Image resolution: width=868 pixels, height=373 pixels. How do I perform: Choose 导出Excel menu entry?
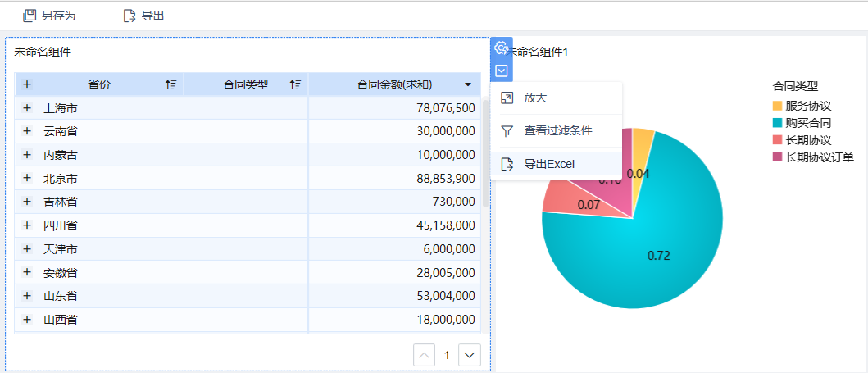tap(557, 164)
